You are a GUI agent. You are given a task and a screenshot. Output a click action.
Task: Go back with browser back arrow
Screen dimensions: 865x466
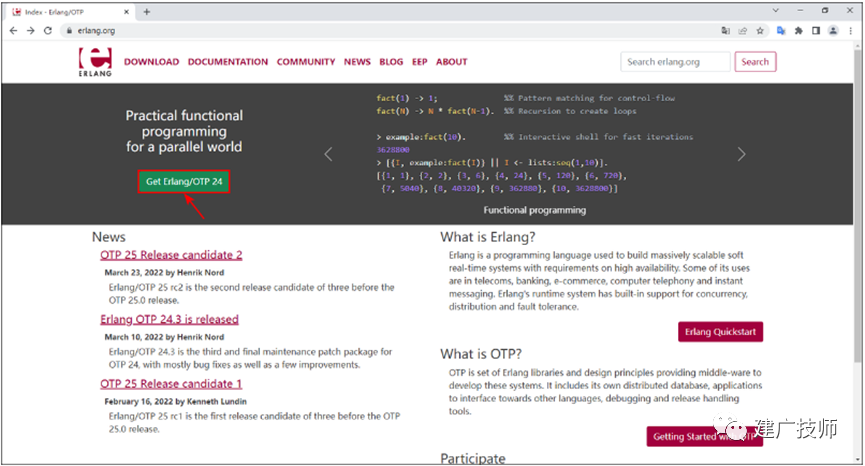tap(13, 31)
